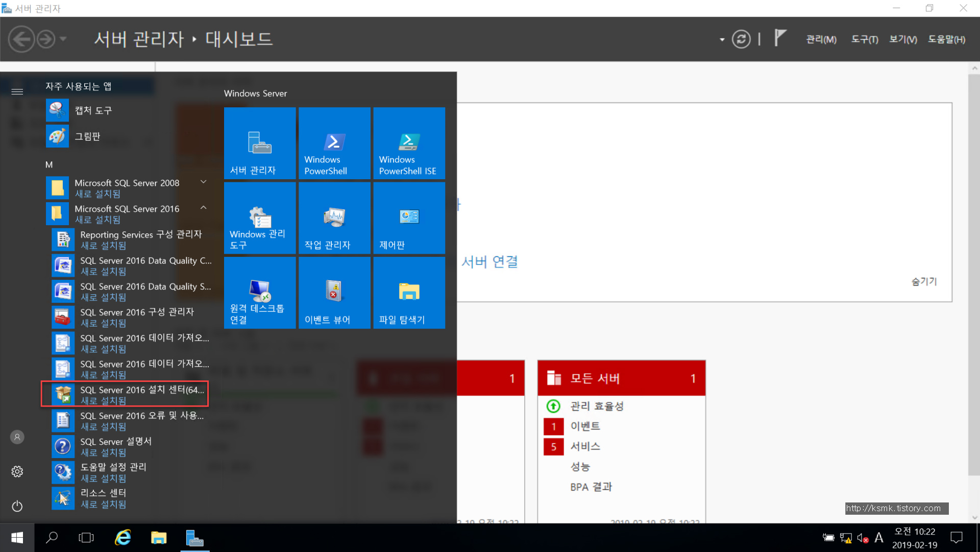The height and width of the screenshot is (552, 980).
Task: Open the 도구(T) menu
Action: pos(864,39)
